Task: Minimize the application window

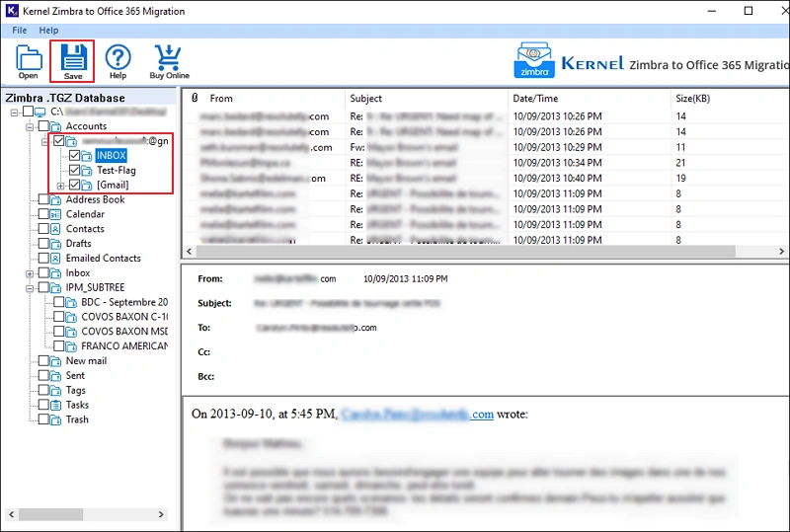Action: [712, 11]
